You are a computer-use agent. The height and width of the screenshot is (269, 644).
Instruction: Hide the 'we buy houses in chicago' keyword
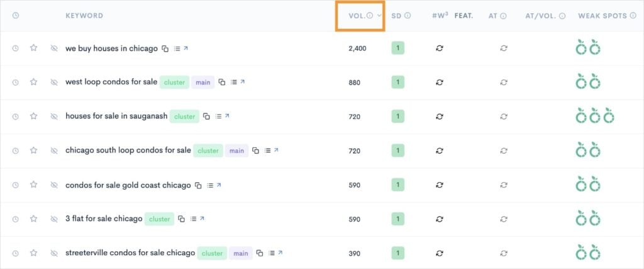(x=54, y=49)
